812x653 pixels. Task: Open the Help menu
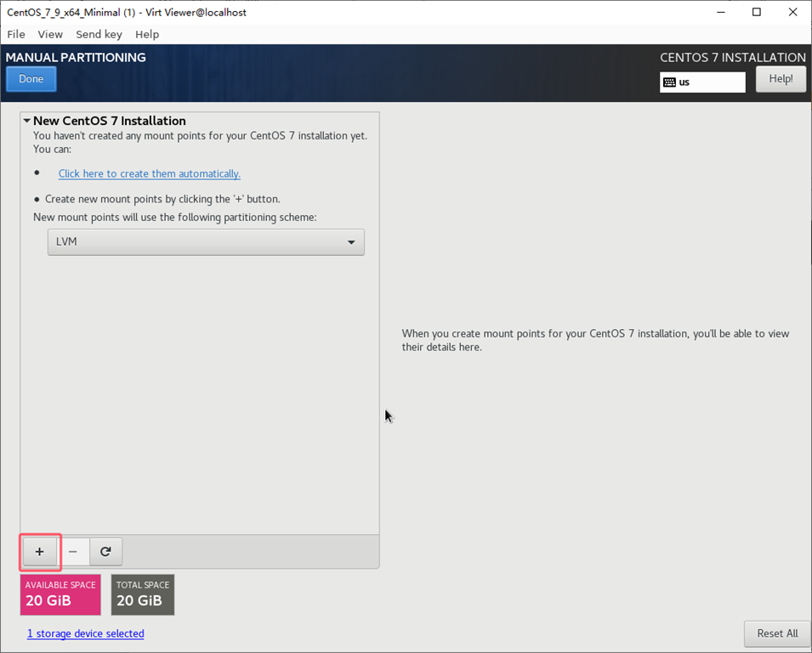(x=147, y=34)
